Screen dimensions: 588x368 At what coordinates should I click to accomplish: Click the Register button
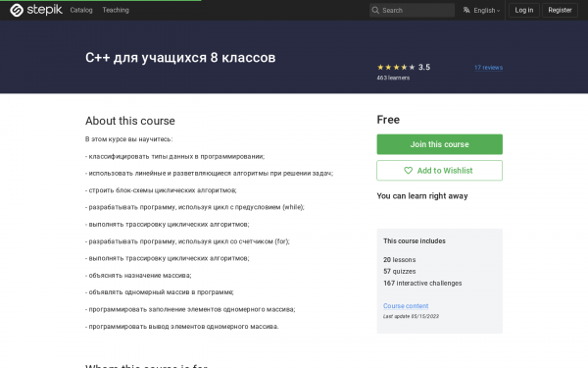(560, 10)
